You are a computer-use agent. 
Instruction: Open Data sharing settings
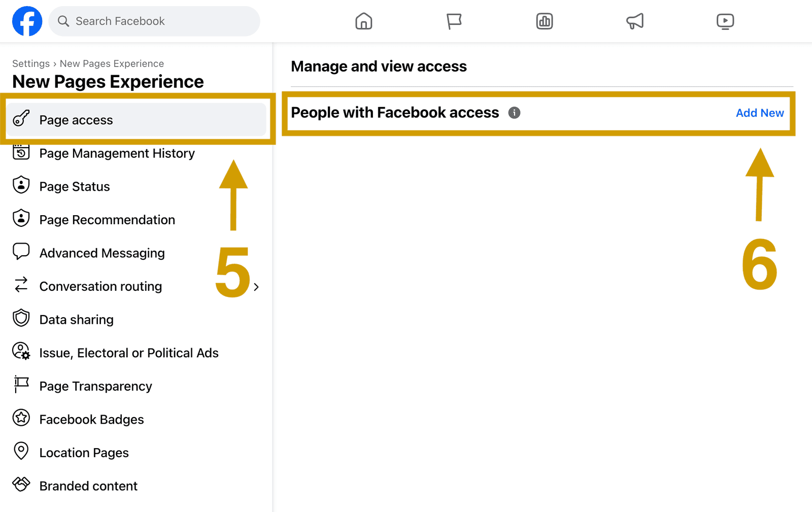click(76, 320)
